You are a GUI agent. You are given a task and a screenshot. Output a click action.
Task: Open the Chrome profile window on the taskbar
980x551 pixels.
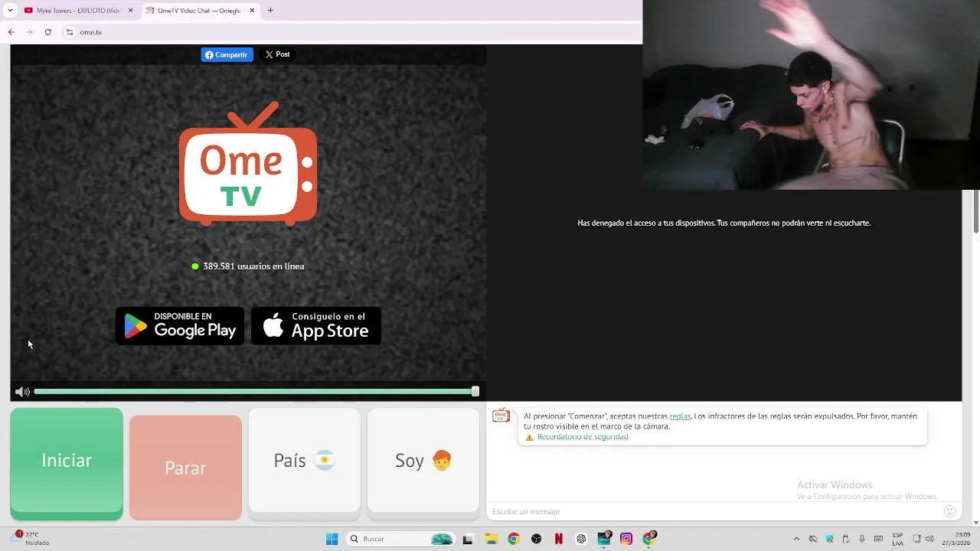pyautogui.click(x=649, y=539)
